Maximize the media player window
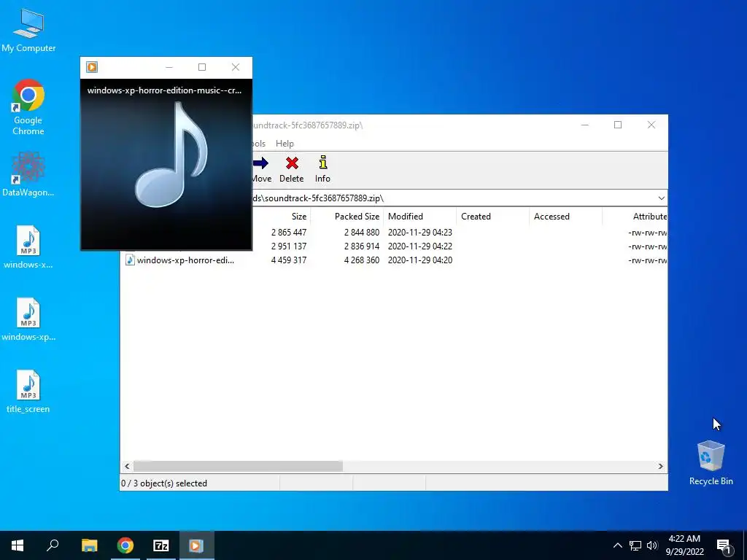 [202, 67]
